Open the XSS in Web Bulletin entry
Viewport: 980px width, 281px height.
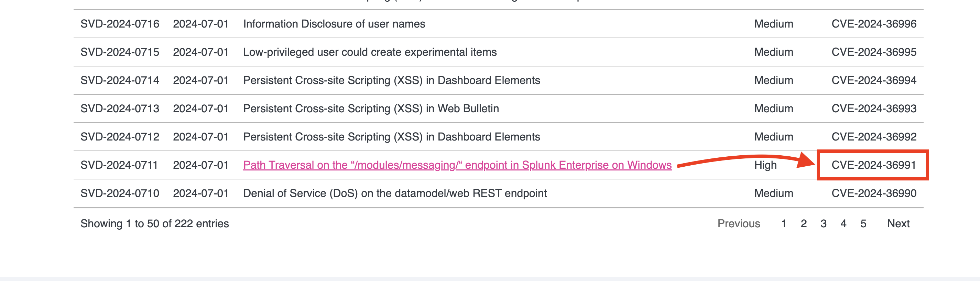371,108
